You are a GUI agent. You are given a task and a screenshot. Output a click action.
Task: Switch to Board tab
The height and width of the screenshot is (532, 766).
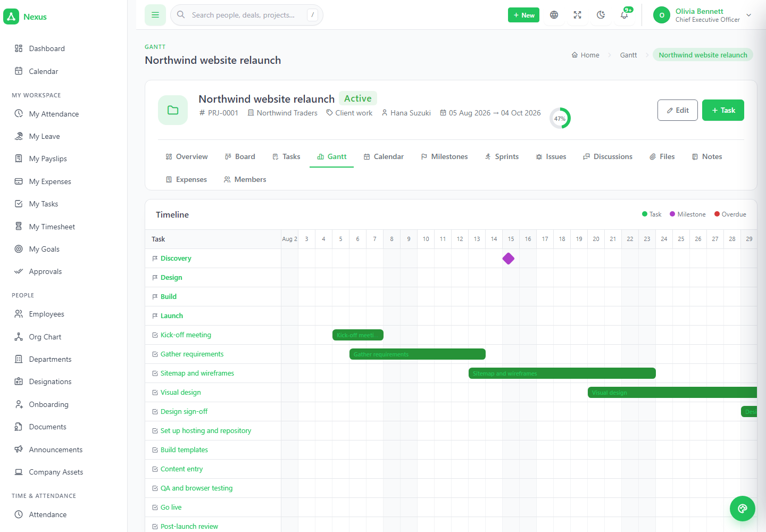click(240, 156)
